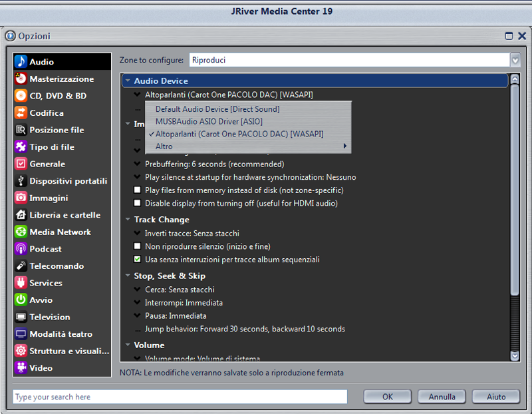Screen dimensions: 532x414
Task: Click the Audio music note icon
Action: point(21,62)
